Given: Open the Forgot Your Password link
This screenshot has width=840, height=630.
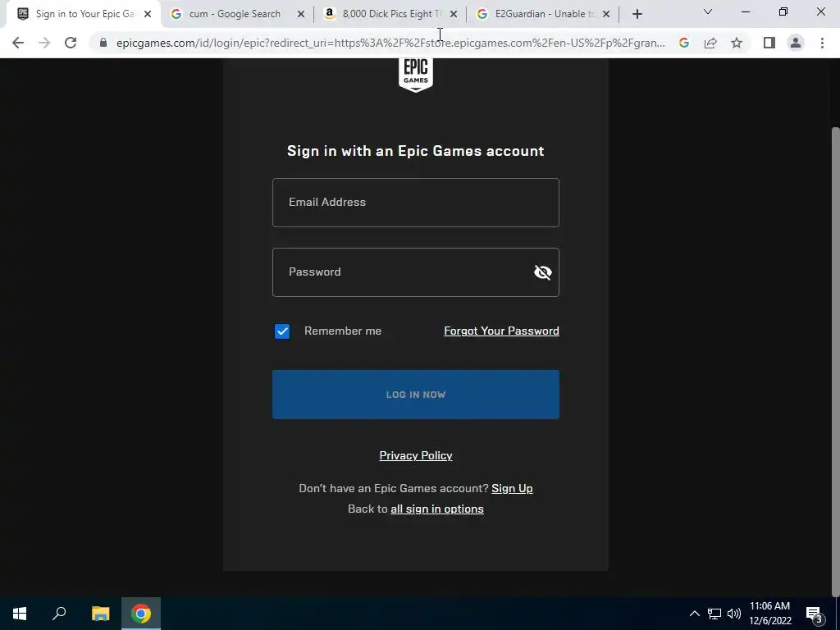Looking at the screenshot, I should pyautogui.click(x=501, y=331).
